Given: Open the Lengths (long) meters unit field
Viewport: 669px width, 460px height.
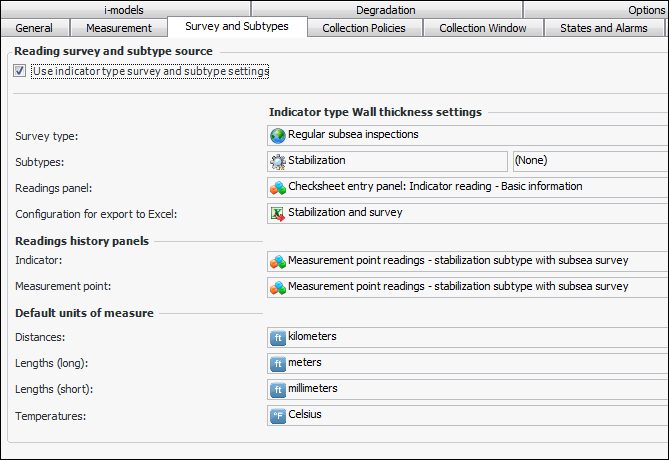Looking at the screenshot, I should point(466,363).
